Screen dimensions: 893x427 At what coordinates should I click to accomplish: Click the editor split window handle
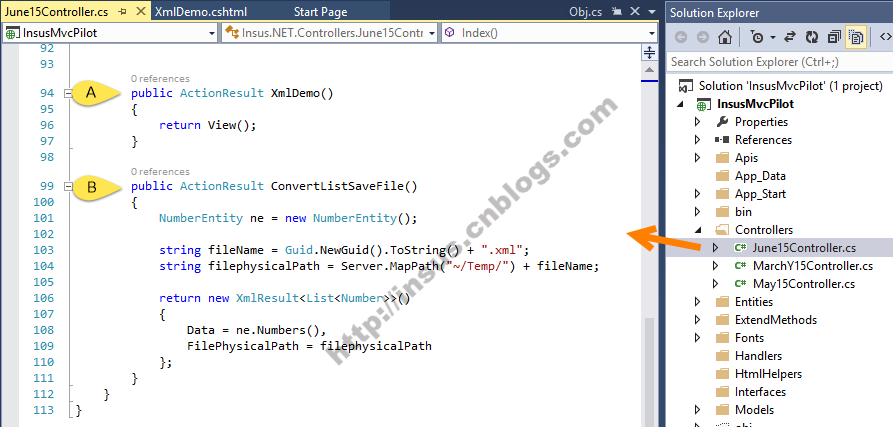(649, 53)
